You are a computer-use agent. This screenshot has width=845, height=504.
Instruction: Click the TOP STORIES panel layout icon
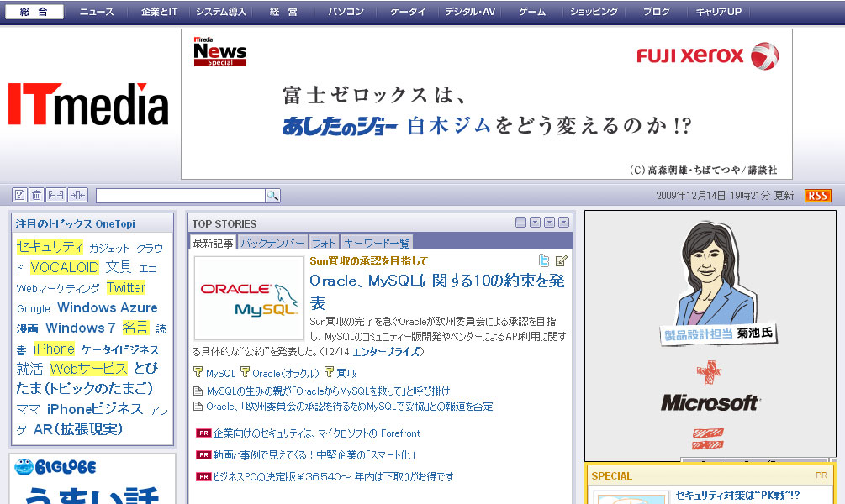click(520, 223)
